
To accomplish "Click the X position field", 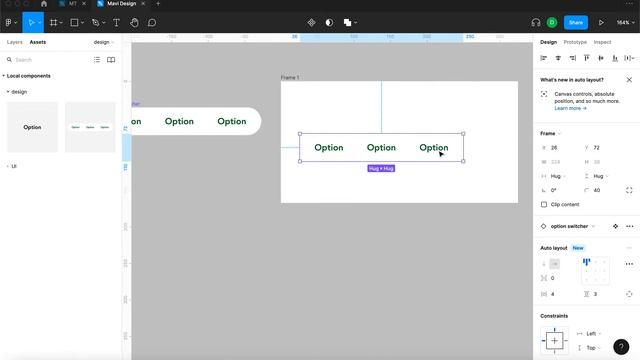I will [x=558, y=148].
